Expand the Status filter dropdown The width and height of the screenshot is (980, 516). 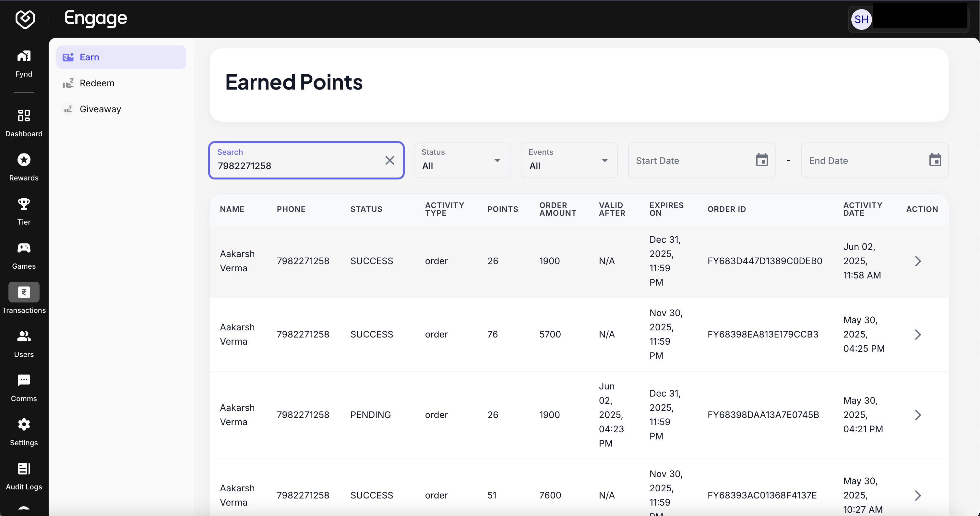[x=462, y=160]
